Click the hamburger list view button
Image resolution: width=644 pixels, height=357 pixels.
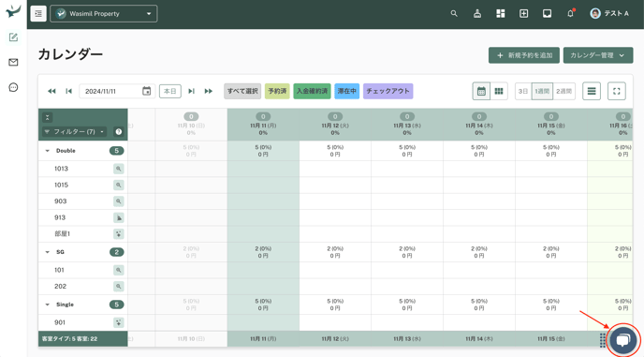[592, 91]
